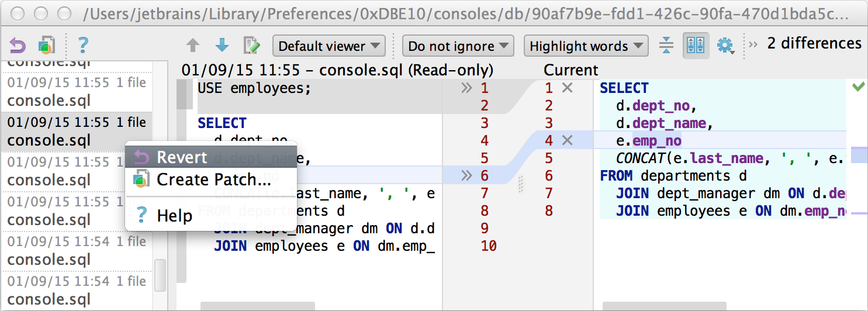Click 'd.dept_name,' in Current pane
The height and width of the screenshot is (311, 868).
(x=665, y=123)
